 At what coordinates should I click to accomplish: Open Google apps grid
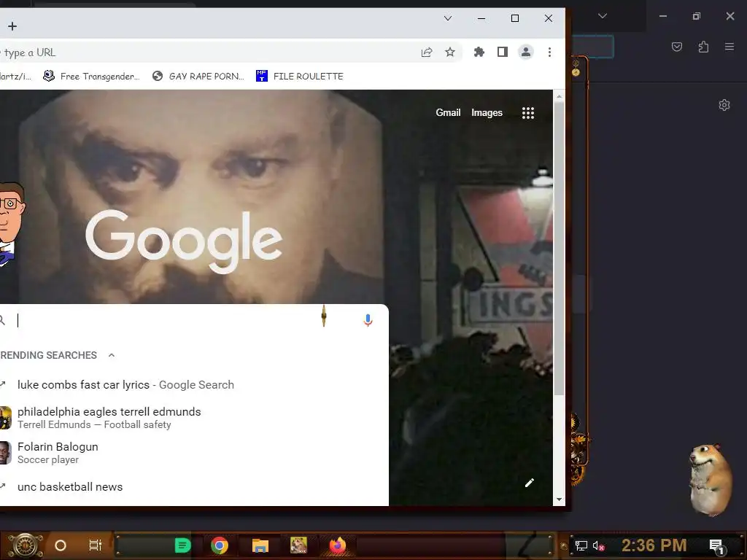pos(528,113)
